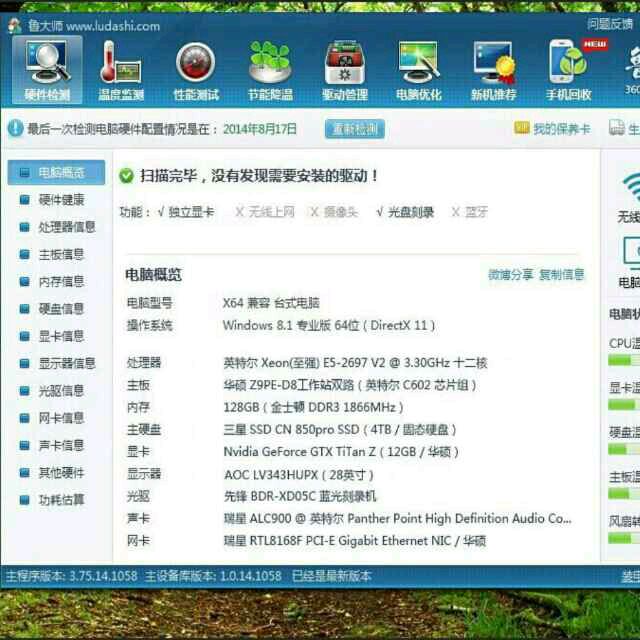Click the 无线上网 feature indicator
The width and height of the screenshot is (640, 640).
point(265,212)
